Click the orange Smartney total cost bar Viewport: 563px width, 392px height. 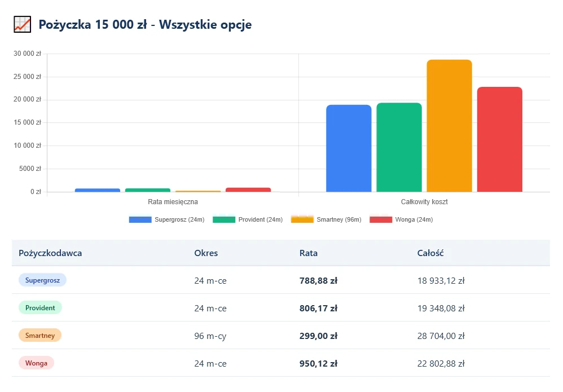click(449, 126)
